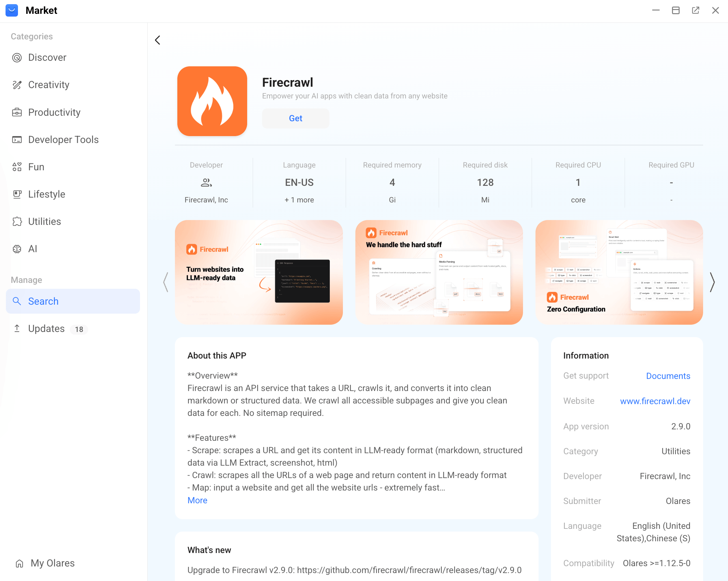Show next screenshot with right chevron
The image size is (728, 581).
click(712, 282)
